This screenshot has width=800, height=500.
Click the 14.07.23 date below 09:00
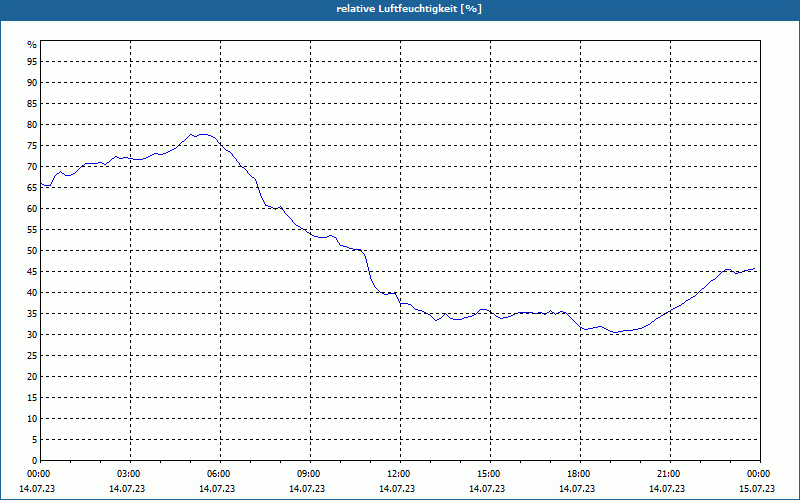click(x=307, y=488)
